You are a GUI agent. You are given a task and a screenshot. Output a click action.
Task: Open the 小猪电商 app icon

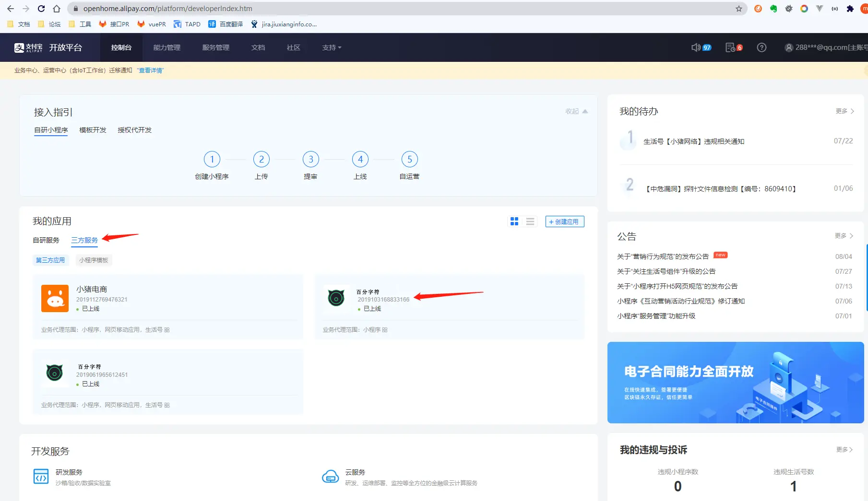[x=55, y=298]
